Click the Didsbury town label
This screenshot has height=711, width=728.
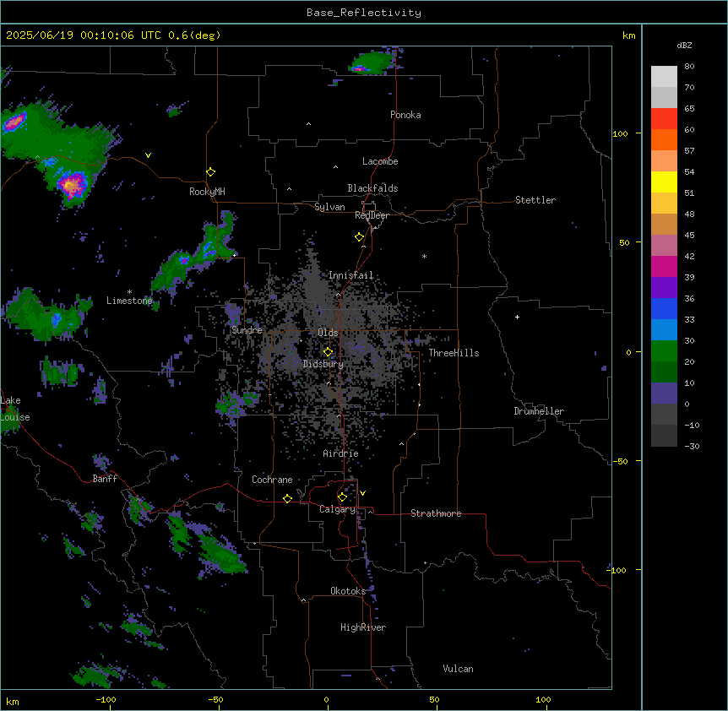323,364
